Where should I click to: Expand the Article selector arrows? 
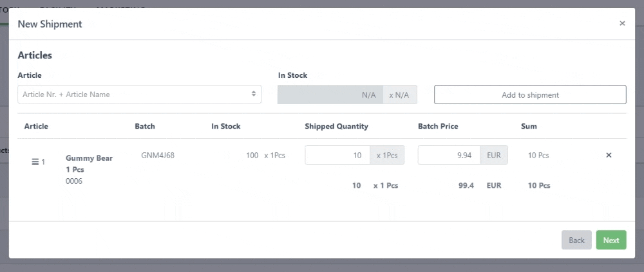pyautogui.click(x=254, y=95)
